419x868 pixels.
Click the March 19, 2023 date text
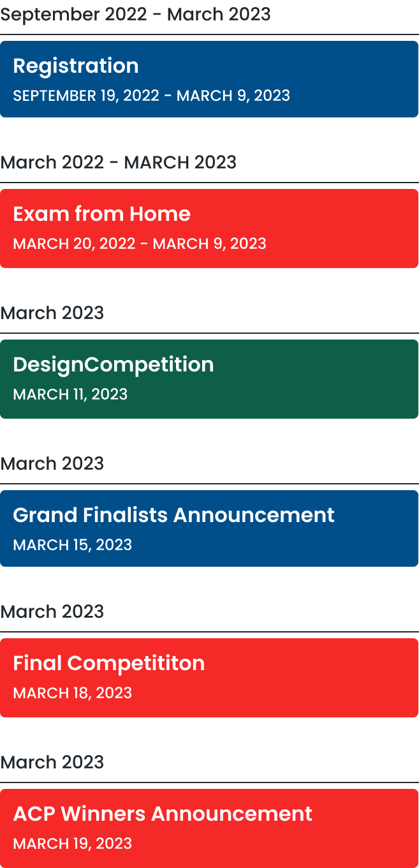click(x=73, y=844)
